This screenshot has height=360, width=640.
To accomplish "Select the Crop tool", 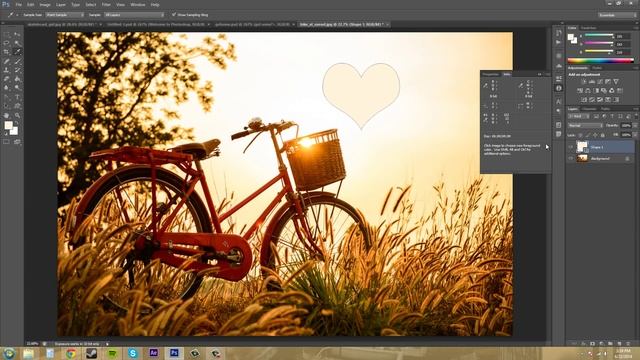I will pos(7,52).
